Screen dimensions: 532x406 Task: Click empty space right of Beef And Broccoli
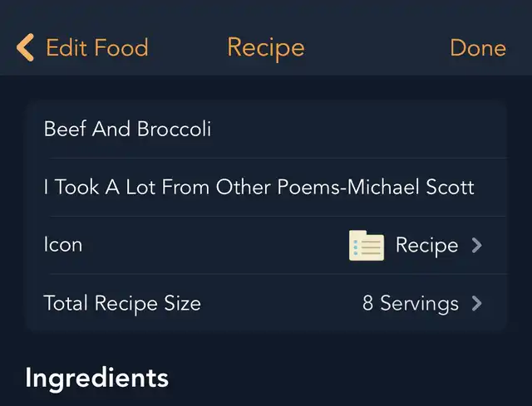(x=357, y=129)
